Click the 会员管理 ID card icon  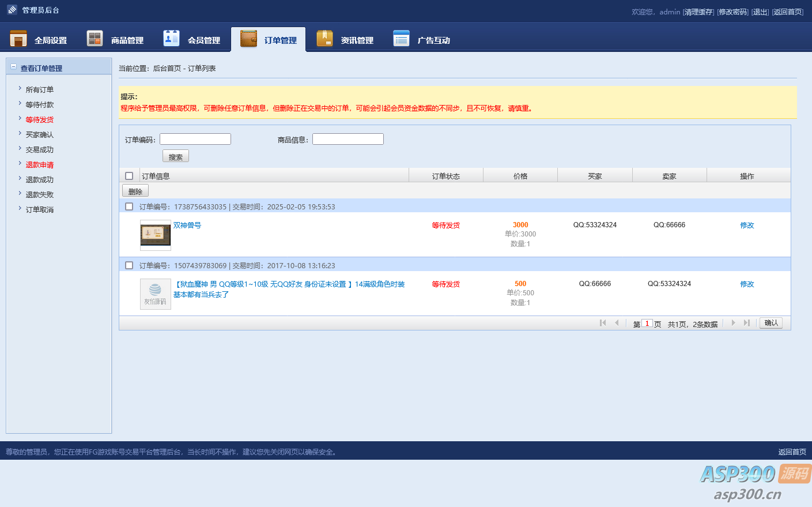(171, 39)
